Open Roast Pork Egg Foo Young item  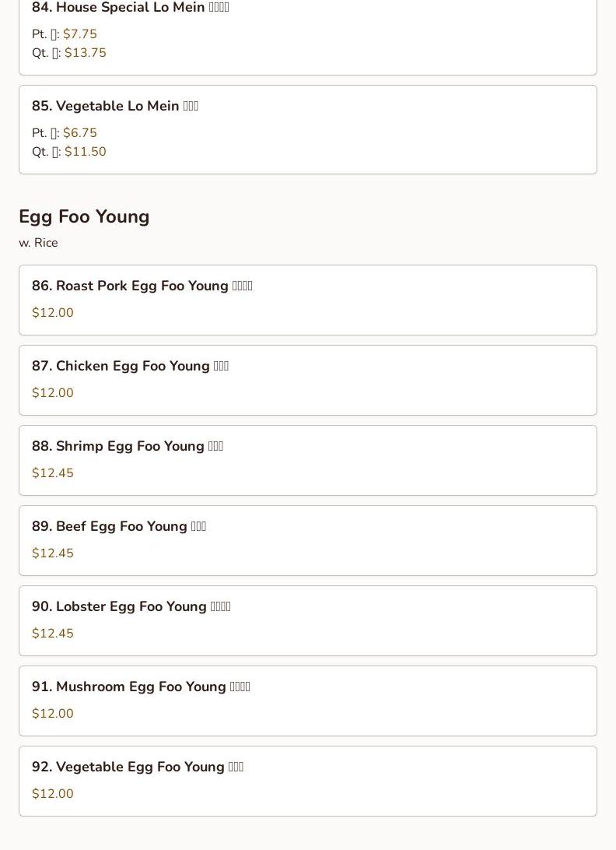click(142, 286)
